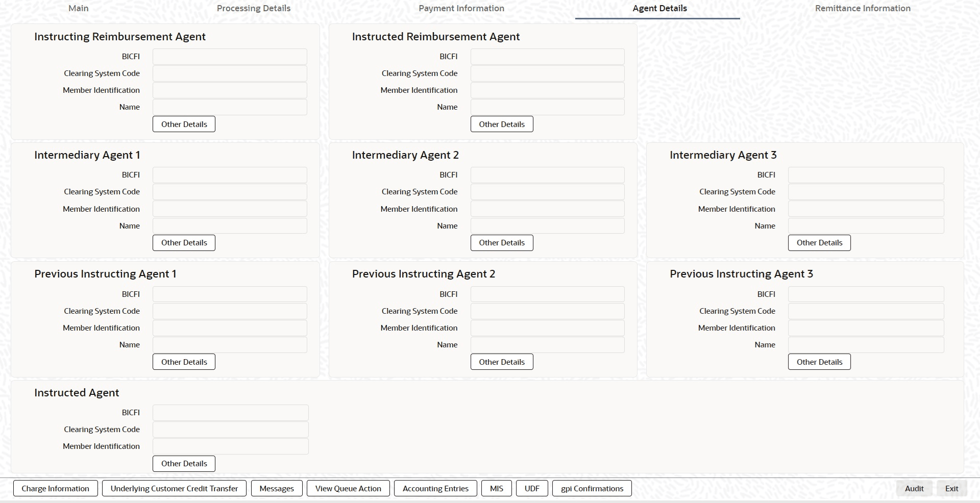Open the MIS button
This screenshot has height=503, width=980.
(497, 488)
